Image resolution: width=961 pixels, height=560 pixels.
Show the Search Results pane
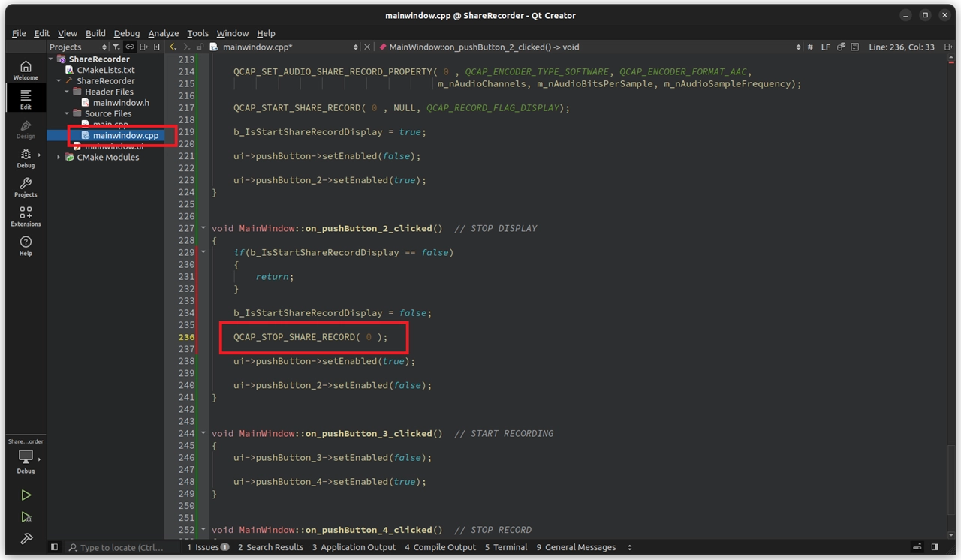pyautogui.click(x=270, y=547)
